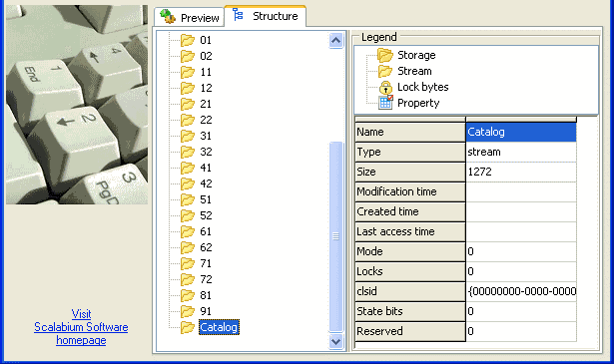Click the Property grid icon in legend
Viewport: 614px width, 364px height.
pos(385,103)
